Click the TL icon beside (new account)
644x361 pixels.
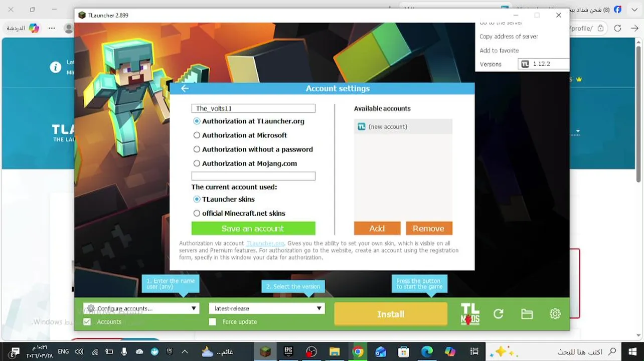(x=361, y=127)
